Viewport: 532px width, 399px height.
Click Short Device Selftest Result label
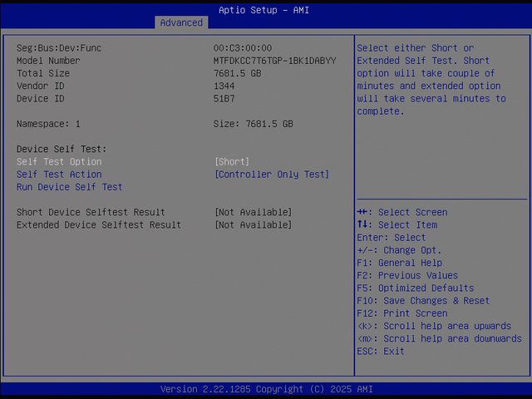91,213
